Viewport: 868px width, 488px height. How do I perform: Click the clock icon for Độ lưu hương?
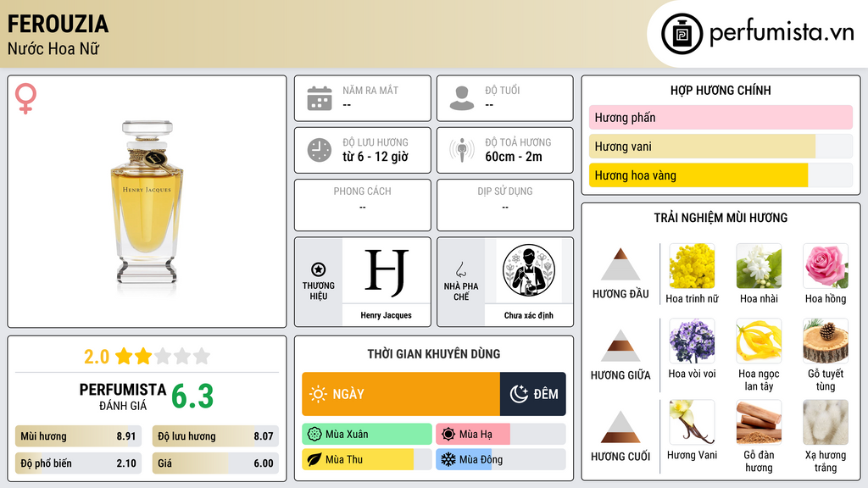click(x=320, y=150)
